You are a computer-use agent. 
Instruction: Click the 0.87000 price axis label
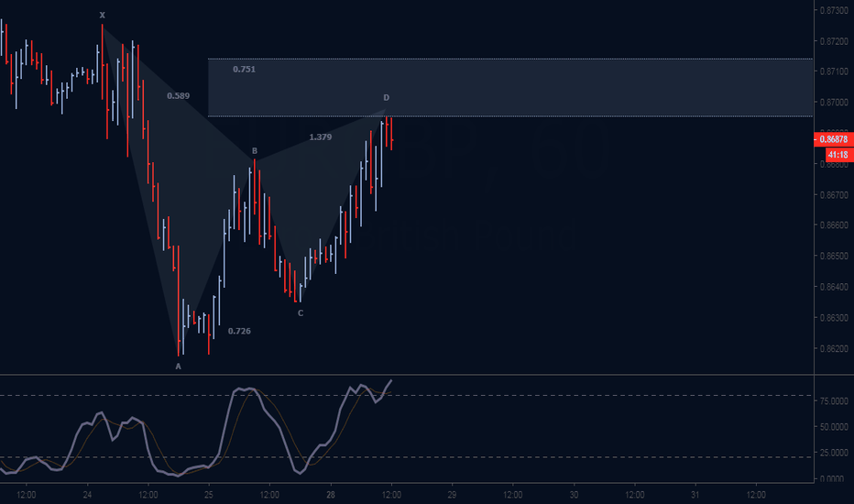pyautogui.click(x=834, y=103)
